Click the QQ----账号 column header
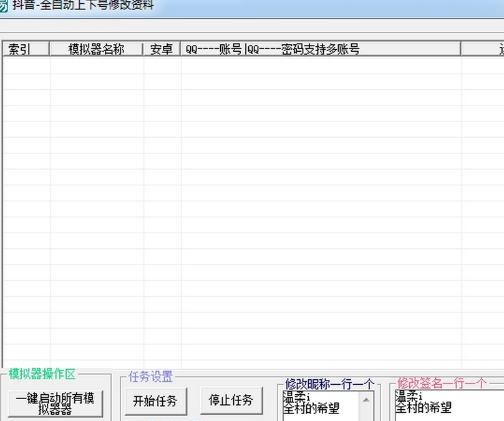The width and height of the screenshot is (504, 421). pyautogui.click(x=321, y=49)
